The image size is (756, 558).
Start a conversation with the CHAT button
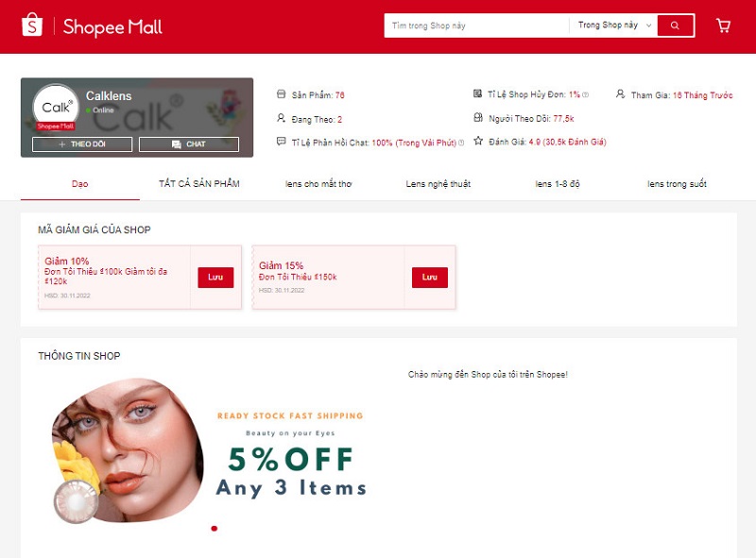189,144
